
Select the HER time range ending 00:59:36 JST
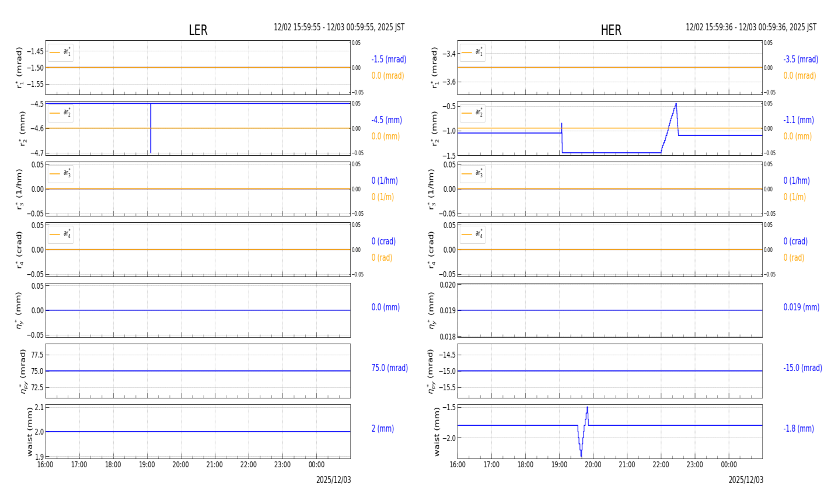[x=751, y=27]
